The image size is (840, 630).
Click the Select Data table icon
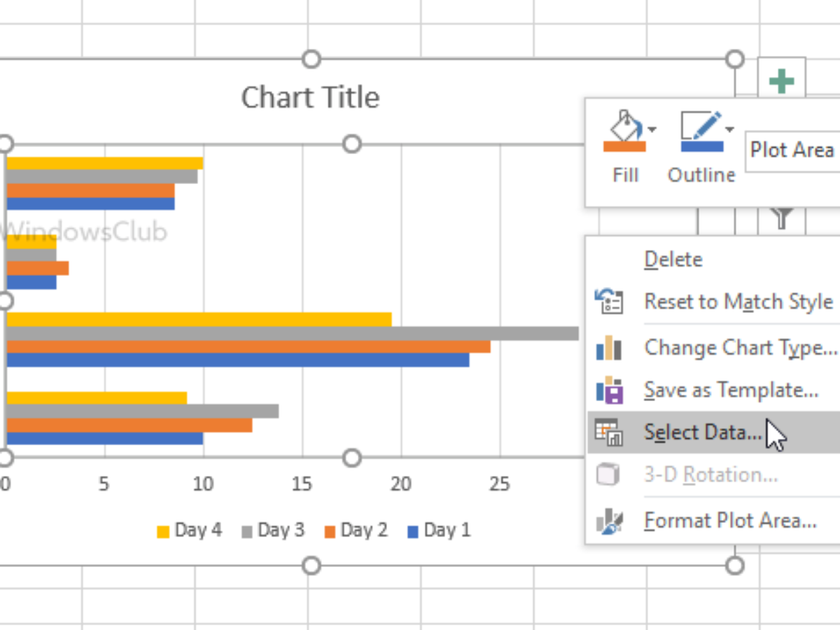tap(608, 433)
